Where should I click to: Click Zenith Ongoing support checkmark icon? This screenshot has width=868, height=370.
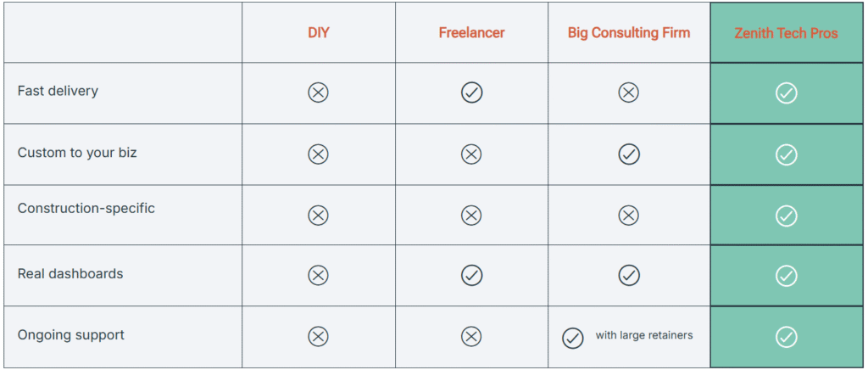[x=786, y=337]
